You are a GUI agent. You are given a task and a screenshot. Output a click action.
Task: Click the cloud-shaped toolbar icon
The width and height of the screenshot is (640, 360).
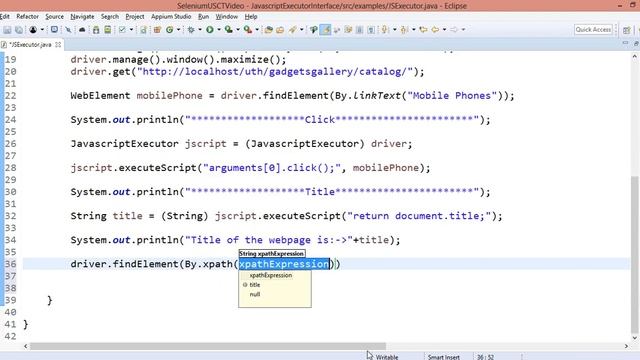tap(82, 30)
